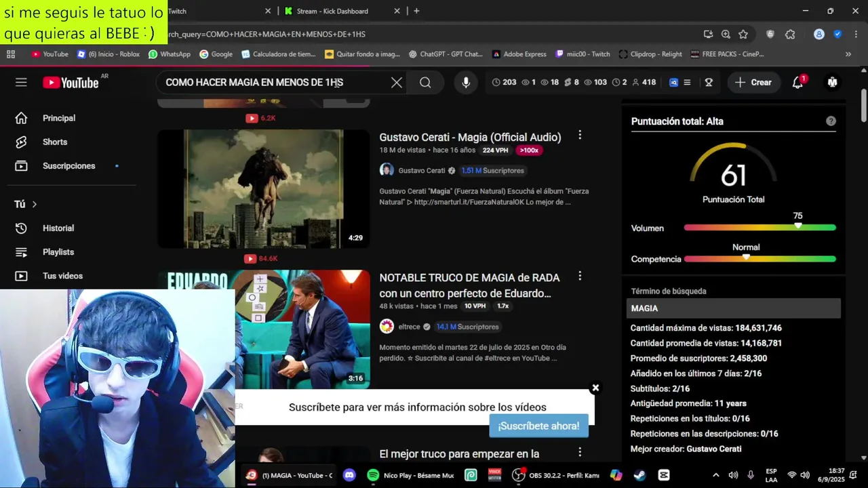
Task: Go to the YouTube home logo
Action: click(x=71, y=83)
